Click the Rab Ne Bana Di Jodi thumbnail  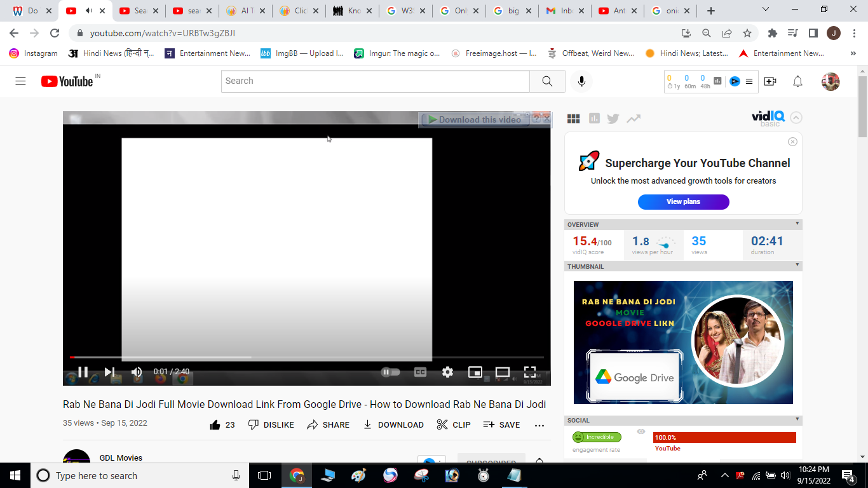(x=683, y=342)
